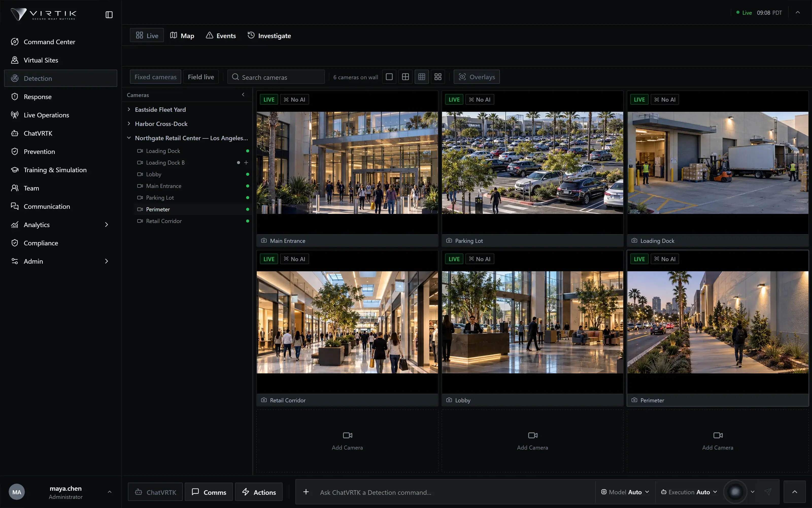Image resolution: width=812 pixels, height=508 pixels.
Task: Expand the Admin submenu
Action: tap(106, 261)
